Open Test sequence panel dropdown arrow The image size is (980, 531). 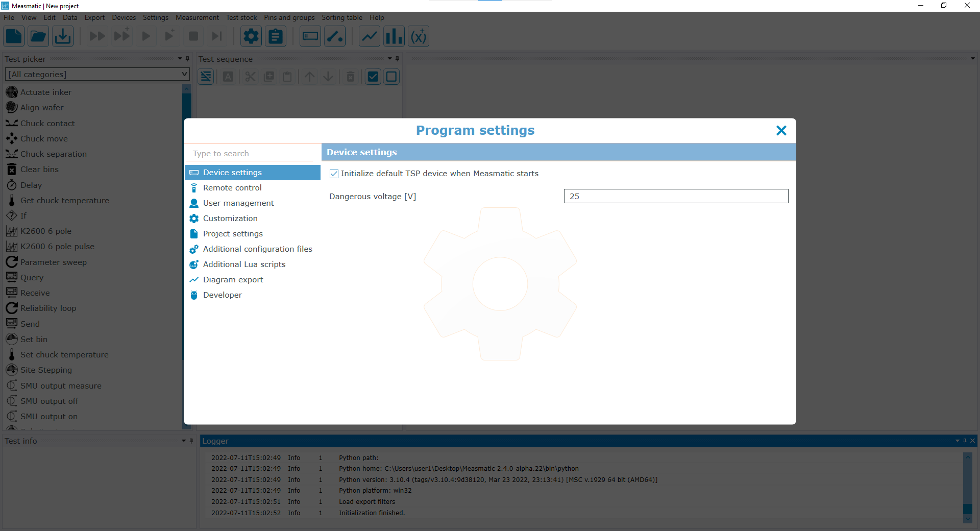389,59
